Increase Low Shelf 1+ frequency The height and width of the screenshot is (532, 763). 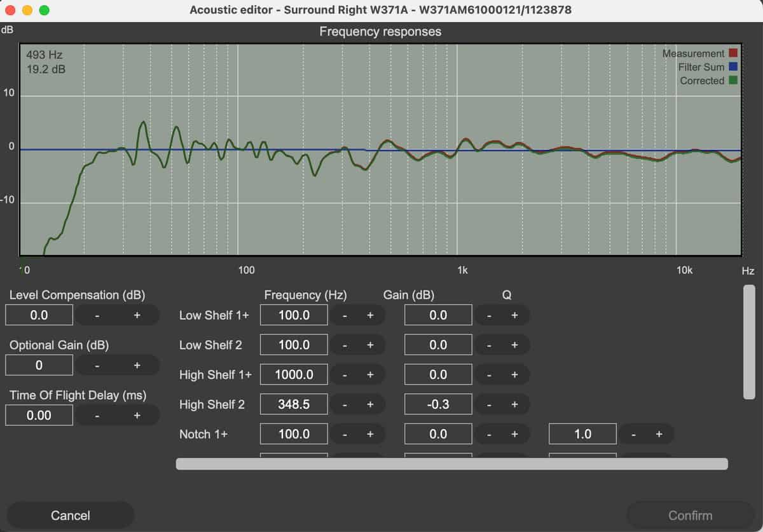coord(369,315)
